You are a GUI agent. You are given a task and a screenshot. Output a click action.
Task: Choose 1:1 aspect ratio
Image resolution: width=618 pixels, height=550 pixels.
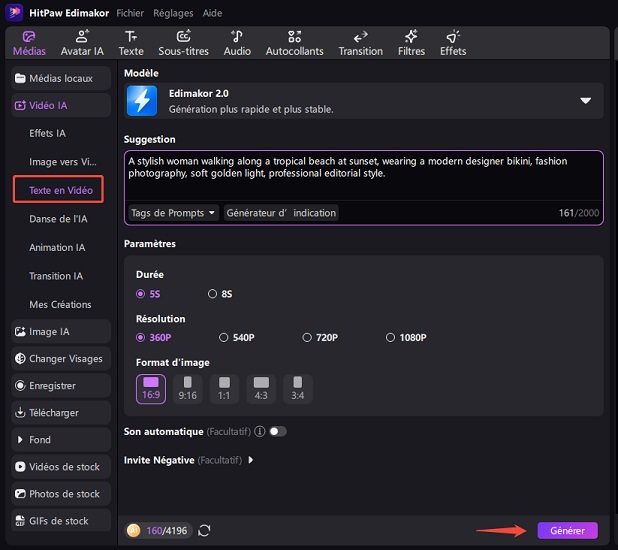(224, 389)
